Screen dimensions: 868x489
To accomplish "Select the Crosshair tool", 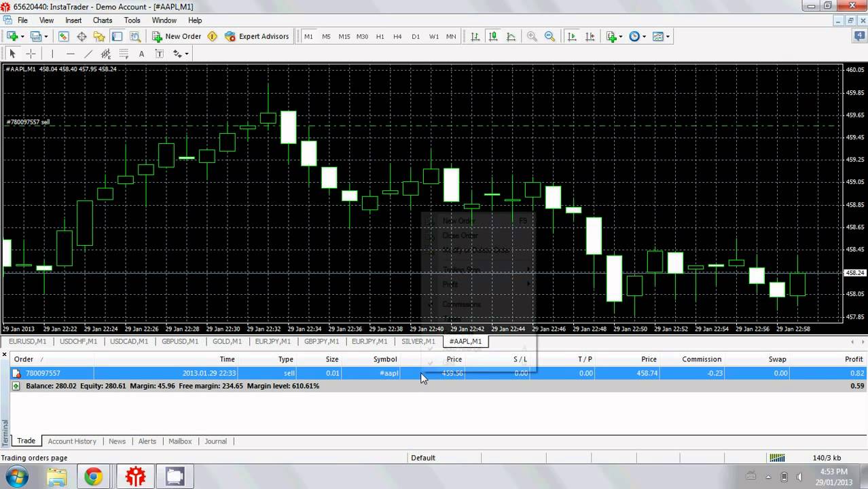I will (x=31, y=54).
